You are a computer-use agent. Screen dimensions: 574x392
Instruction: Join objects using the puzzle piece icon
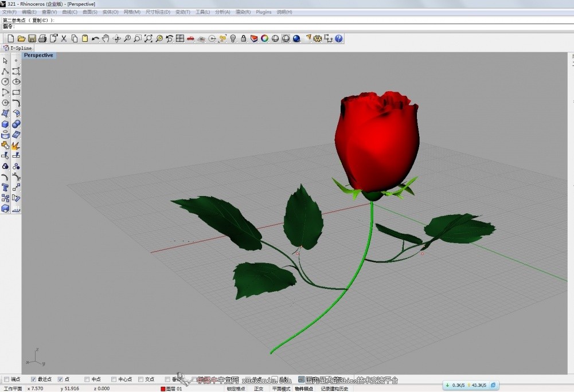[5, 146]
